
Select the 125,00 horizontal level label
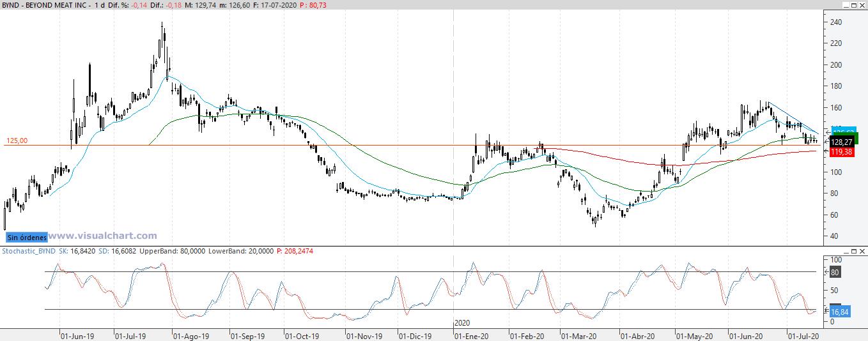17,140
